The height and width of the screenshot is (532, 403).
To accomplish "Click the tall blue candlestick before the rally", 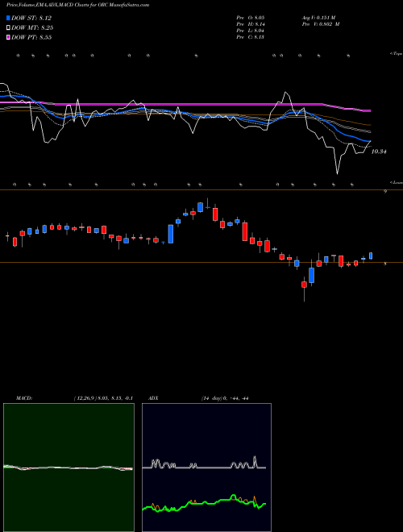I will [171, 234].
